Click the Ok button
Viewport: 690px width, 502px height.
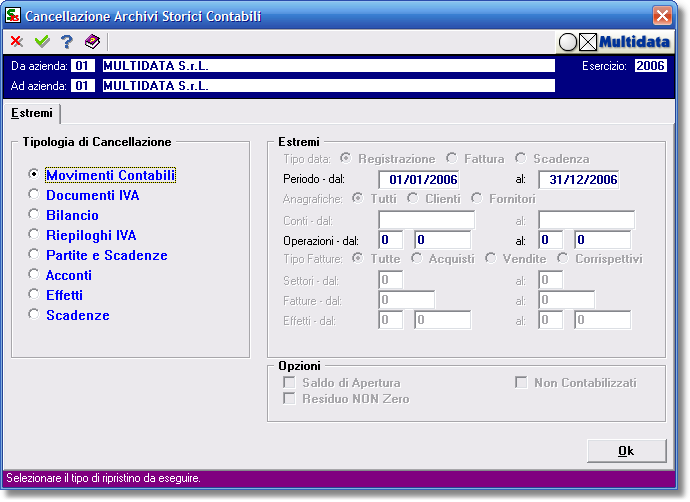[626, 451]
